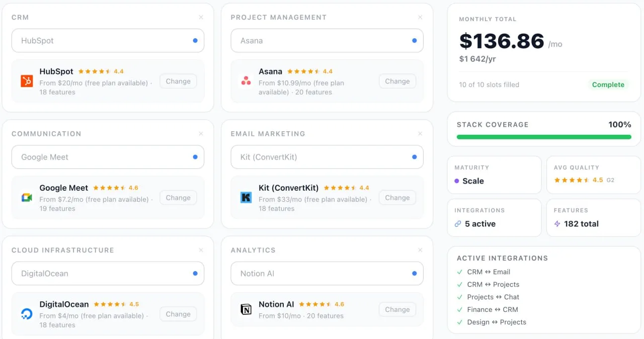Image resolution: width=644 pixels, height=339 pixels.
Task: Click the Avg Quality star rating
Action: 572,180
